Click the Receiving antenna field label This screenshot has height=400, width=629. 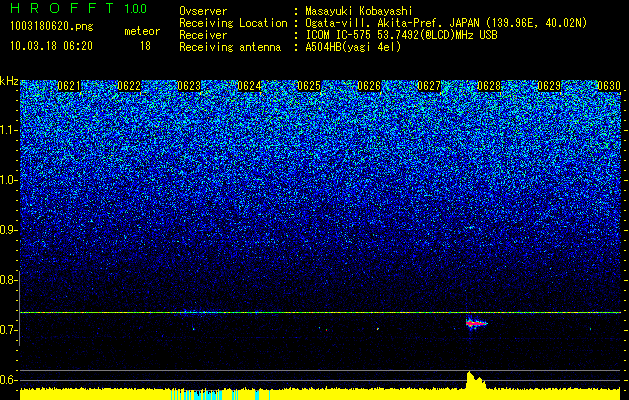coord(230,47)
